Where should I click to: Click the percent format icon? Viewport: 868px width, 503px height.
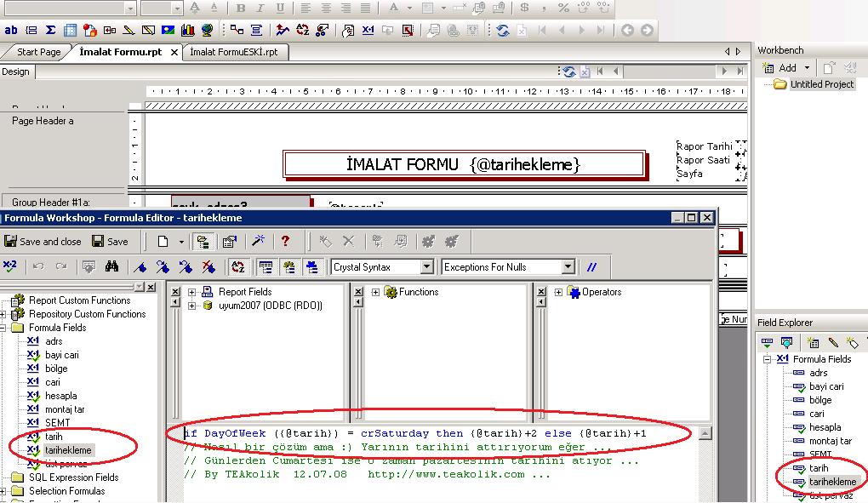coord(563,8)
